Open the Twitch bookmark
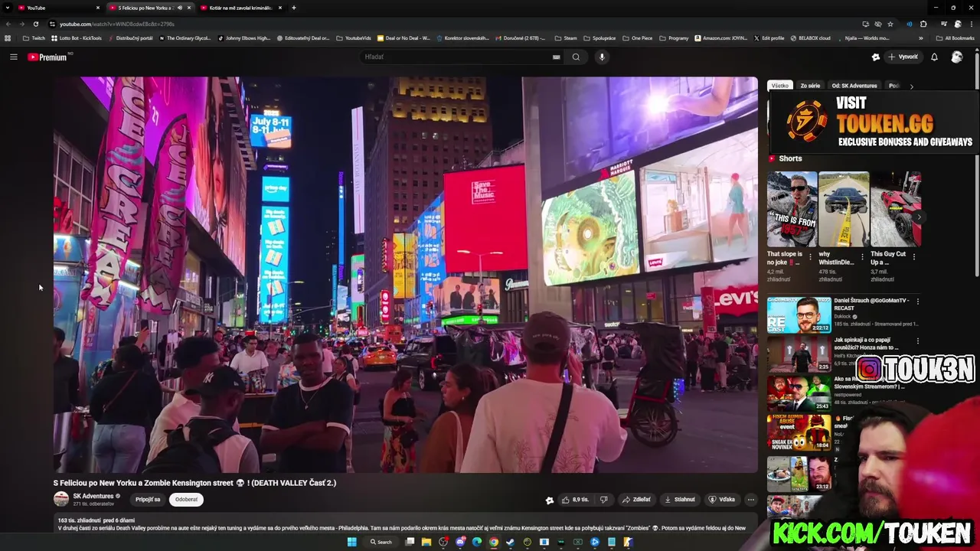 34,38
